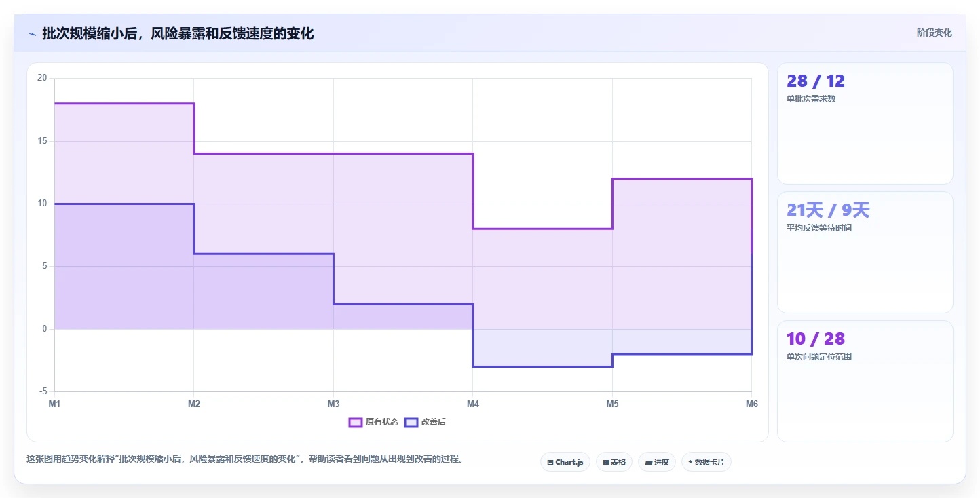Click the 阶段变化 label in header
Image resolution: width=980 pixels, height=498 pixels.
935,33
